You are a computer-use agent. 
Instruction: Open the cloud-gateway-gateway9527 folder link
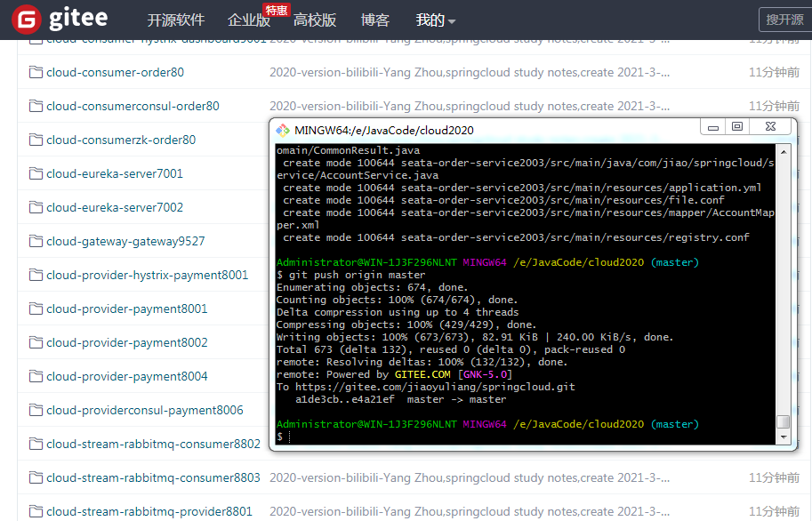pos(125,241)
